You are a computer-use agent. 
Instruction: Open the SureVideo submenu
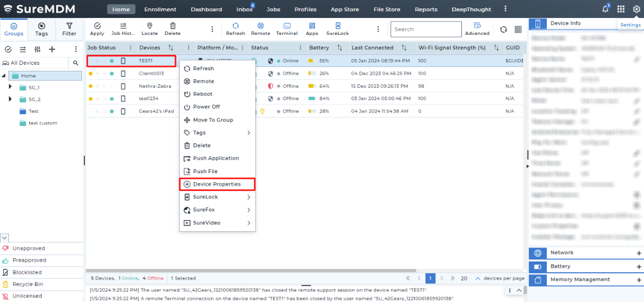point(217,223)
